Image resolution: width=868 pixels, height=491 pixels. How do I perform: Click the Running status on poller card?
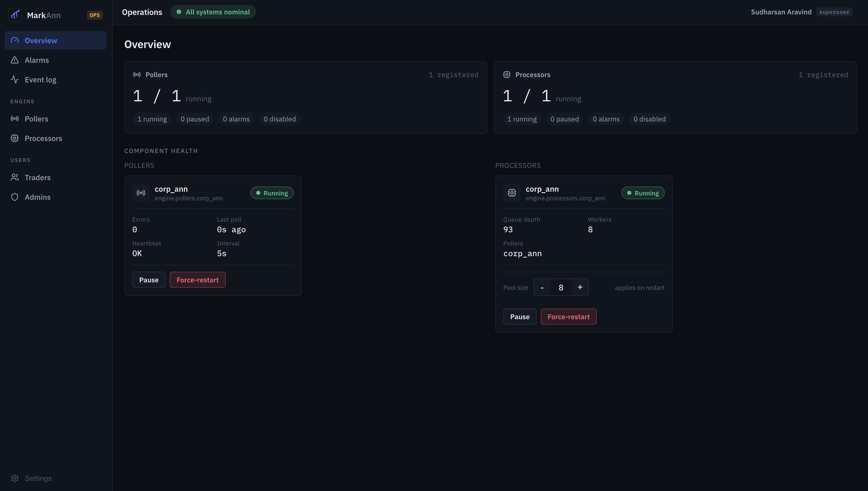click(272, 193)
